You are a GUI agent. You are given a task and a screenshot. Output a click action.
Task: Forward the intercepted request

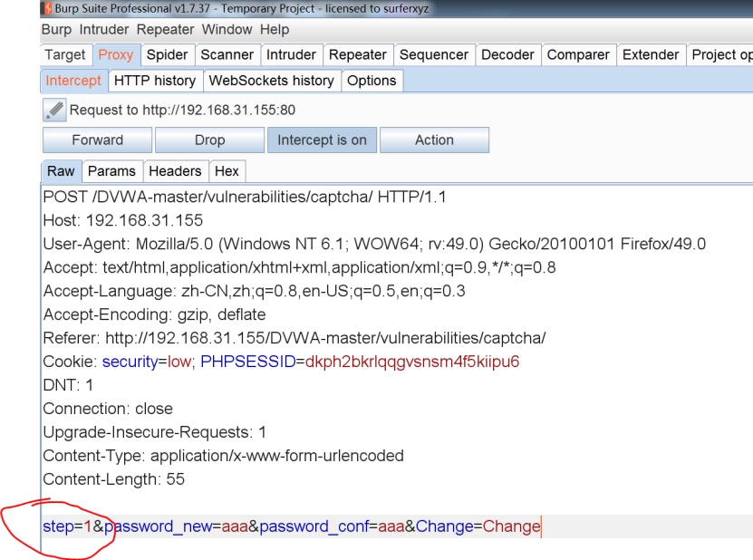[x=98, y=140]
